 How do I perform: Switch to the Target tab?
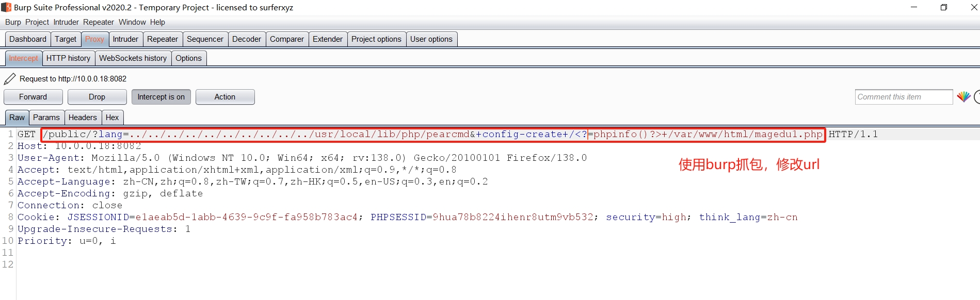tap(66, 39)
